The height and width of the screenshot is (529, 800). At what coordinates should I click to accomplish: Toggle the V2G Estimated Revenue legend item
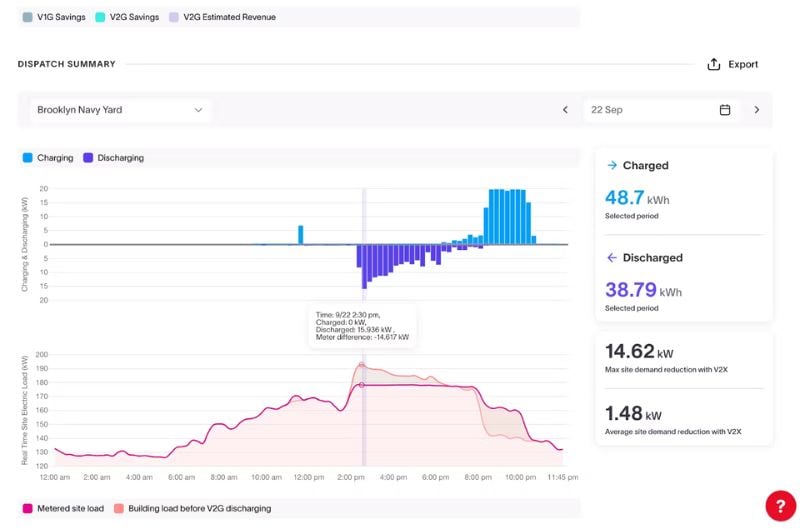point(222,17)
